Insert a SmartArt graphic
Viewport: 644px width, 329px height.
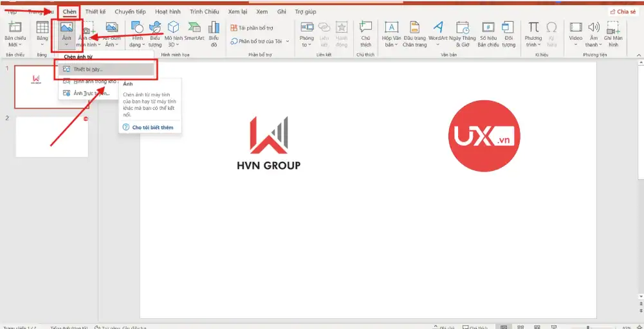point(194,31)
